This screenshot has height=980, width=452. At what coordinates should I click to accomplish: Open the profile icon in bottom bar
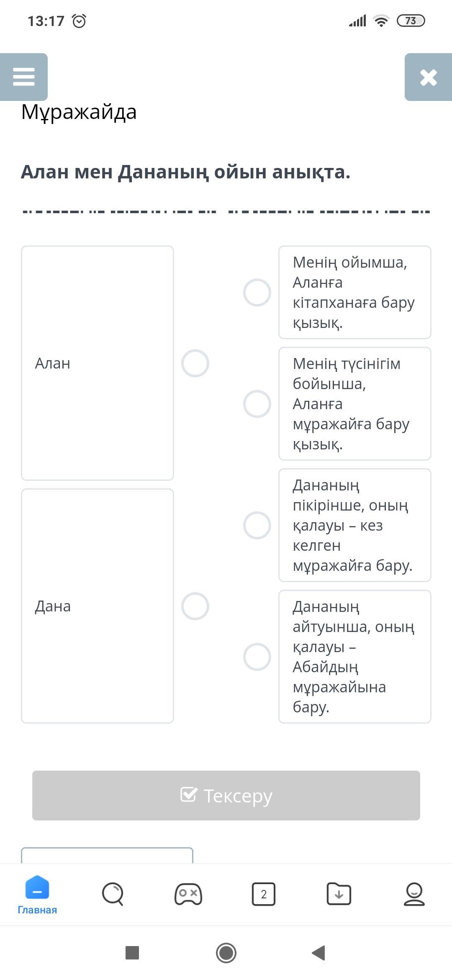(x=414, y=894)
